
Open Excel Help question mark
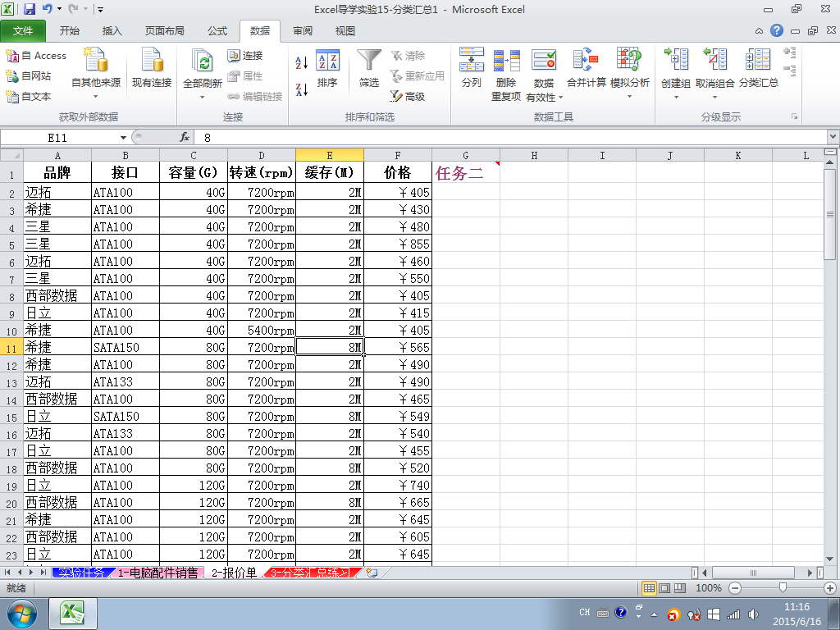pyautogui.click(x=777, y=30)
